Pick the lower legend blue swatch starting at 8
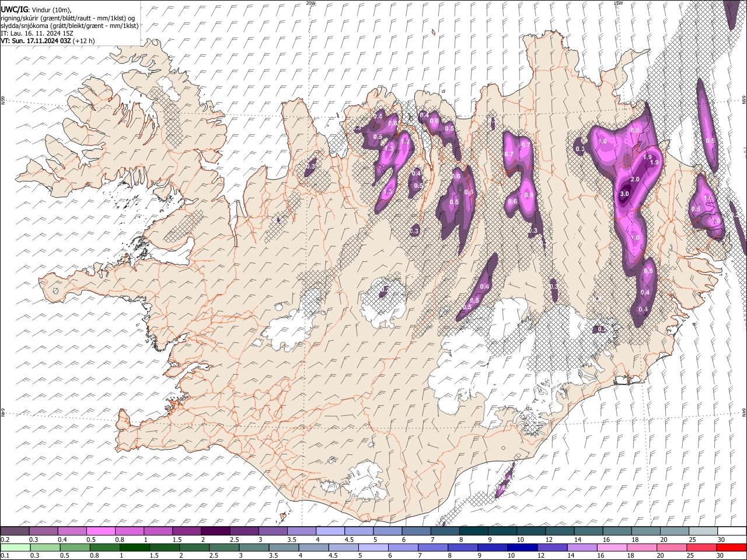Screen dimensions: 747x560 pyautogui.click(x=463, y=547)
